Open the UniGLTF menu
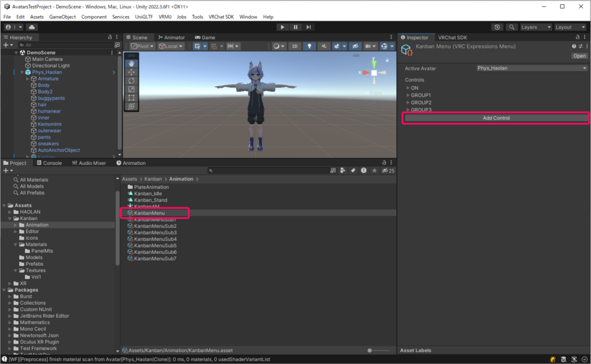Viewport: 591px width, 364px height. click(x=143, y=17)
